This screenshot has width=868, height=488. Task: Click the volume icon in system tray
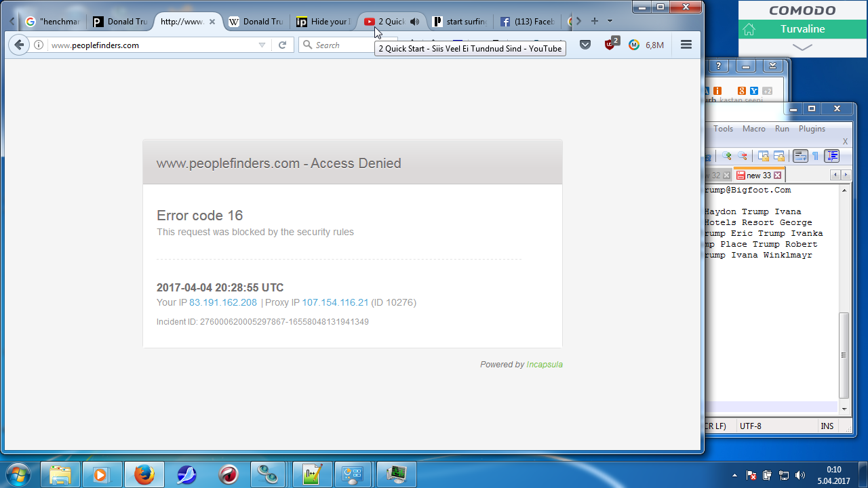800,475
